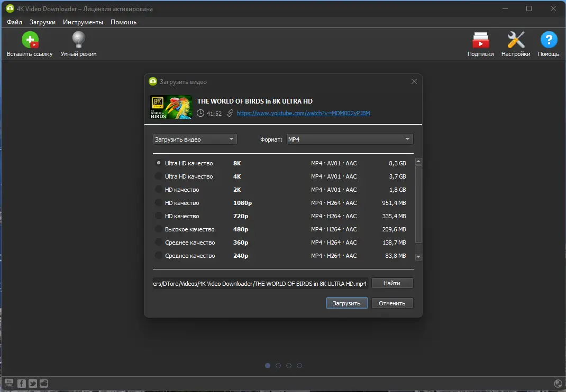Viewport: 566px width, 392px height.
Task: Open the Формат MP4 dropdown
Action: (x=350, y=139)
